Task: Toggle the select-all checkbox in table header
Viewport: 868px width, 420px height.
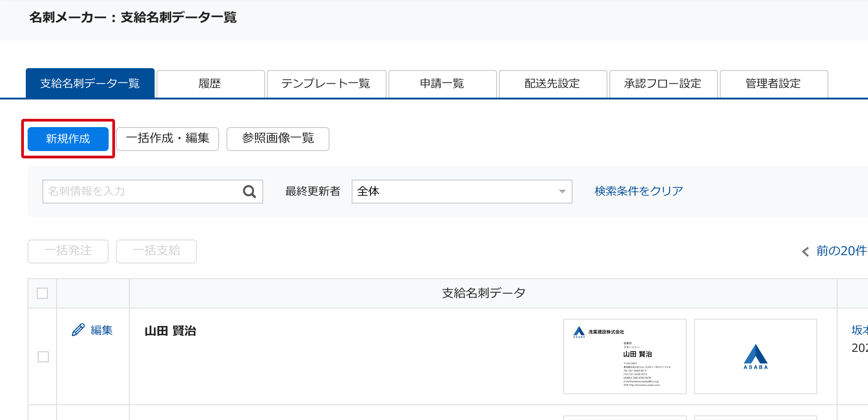Action: (42, 293)
